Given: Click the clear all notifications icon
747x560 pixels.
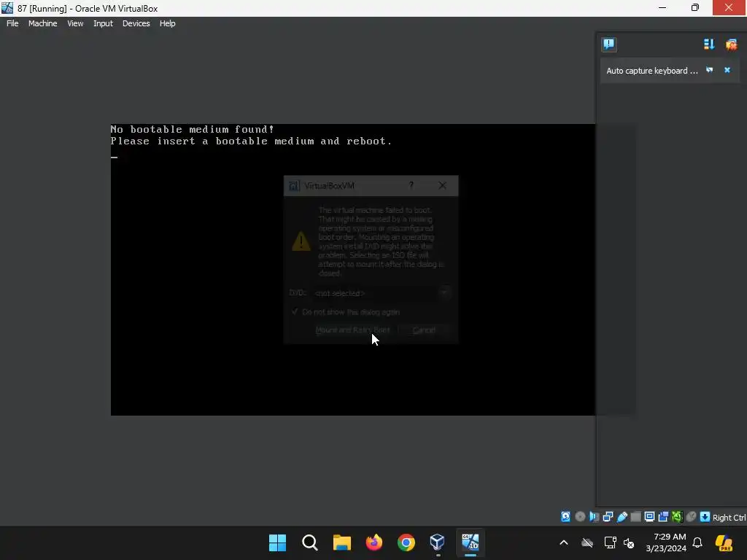Looking at the screenshot, I should (x=731, y=44).
